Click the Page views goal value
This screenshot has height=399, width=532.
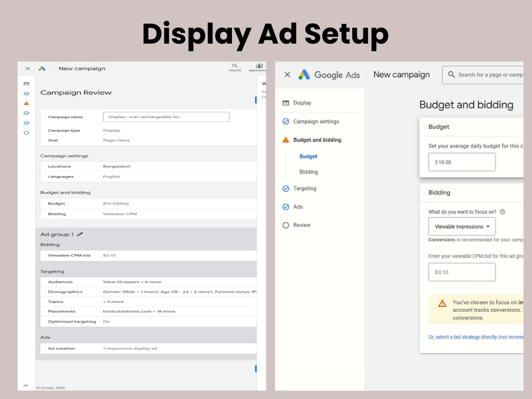point(117,140)
